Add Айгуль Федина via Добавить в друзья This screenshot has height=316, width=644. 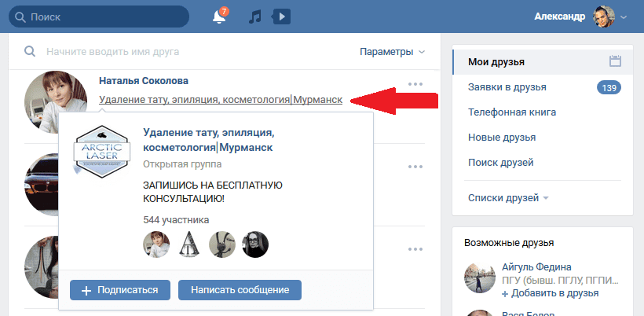point(550,293)
